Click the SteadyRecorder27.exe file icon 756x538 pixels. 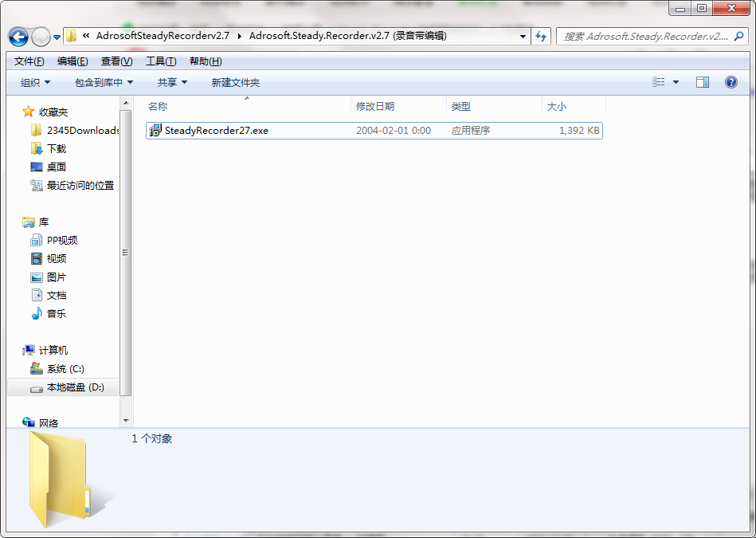pyautogui.click(x=155, y=130)
